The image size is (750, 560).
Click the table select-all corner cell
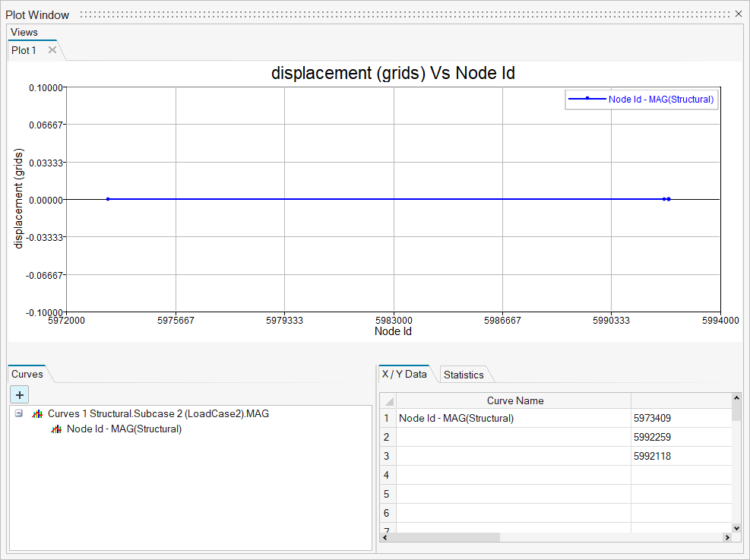pyautogui.click(x=388, y=401)
